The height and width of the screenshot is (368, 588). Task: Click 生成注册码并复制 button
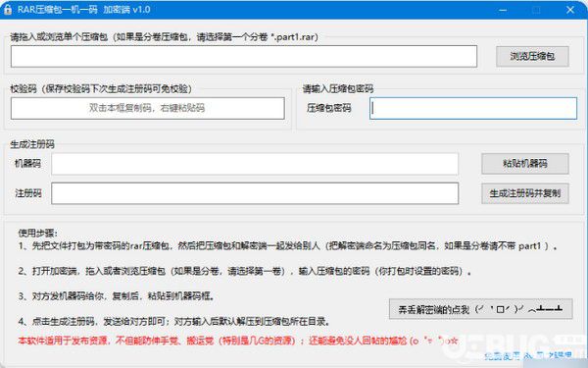click(x=525, y=193)
